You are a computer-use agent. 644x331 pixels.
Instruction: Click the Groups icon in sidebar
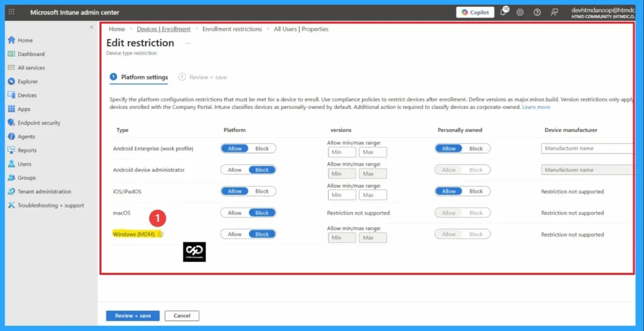pos(11,177)
